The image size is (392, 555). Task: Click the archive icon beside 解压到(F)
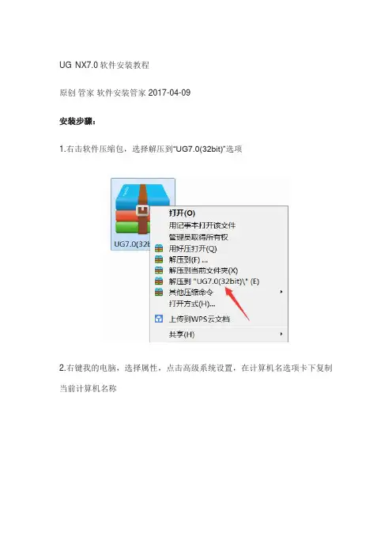tap(159, 259)
